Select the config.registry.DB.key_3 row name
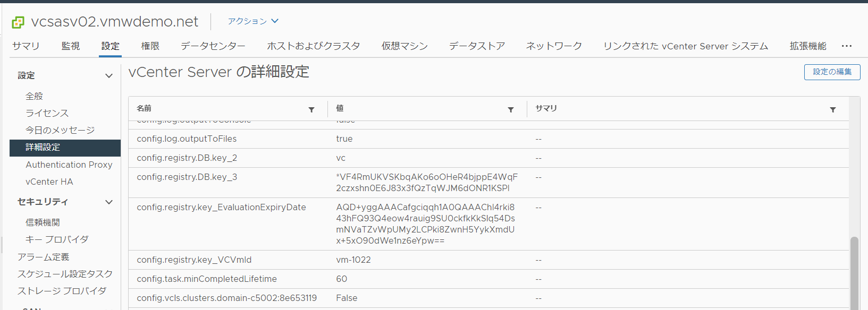 point(187,177)
